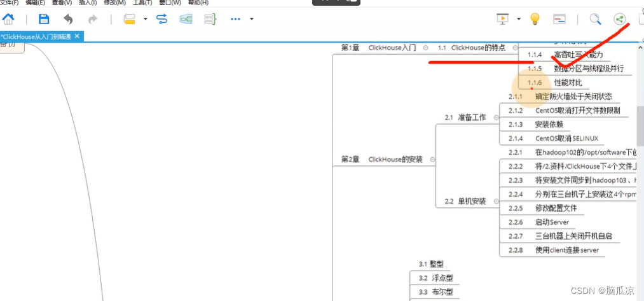Screen dimensions: 644x301
Task: Save the mind map with the floppy icon
Action: click(43, 19)
